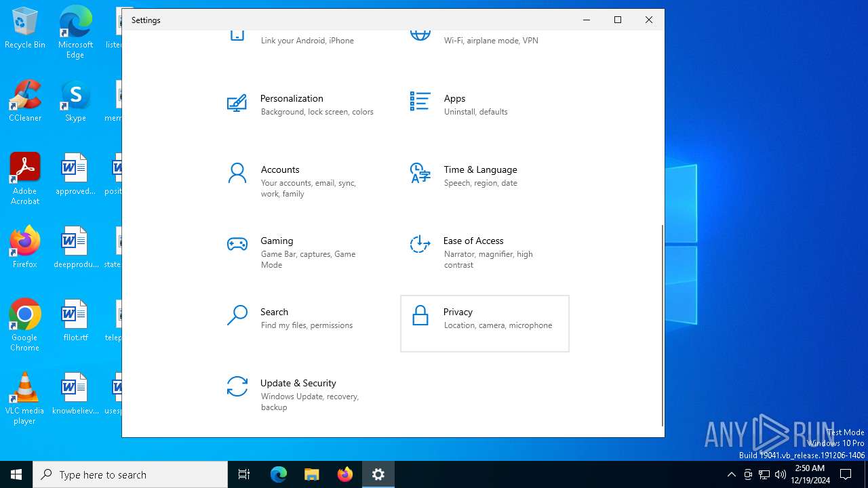Click 'Link your Android, iPhone' text
This screenshot has width=868, height=488.
point(307,41)
